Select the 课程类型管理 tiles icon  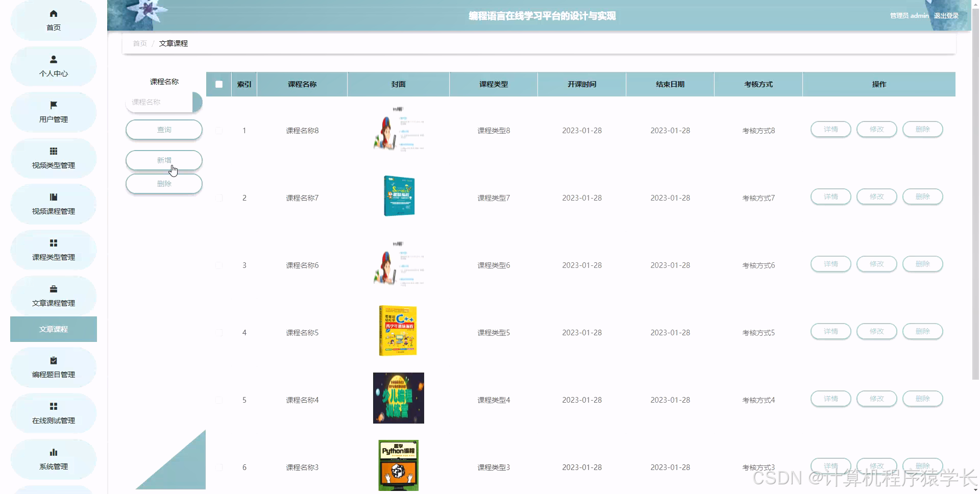tap(53, 241)
